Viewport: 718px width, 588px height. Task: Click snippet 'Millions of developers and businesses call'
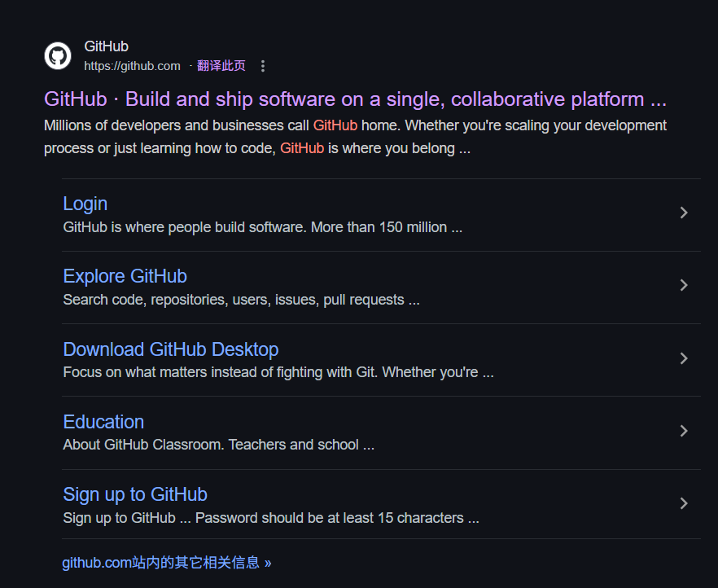pos(177,125)
